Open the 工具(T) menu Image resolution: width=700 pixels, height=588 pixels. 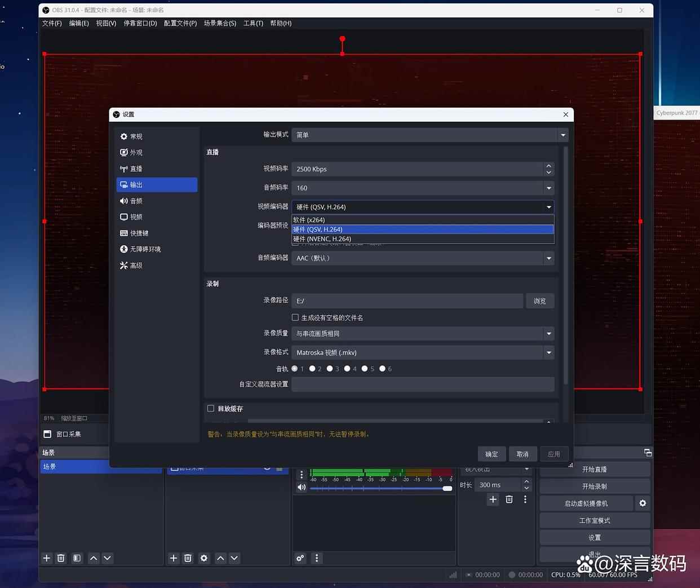tap(253, 23)
